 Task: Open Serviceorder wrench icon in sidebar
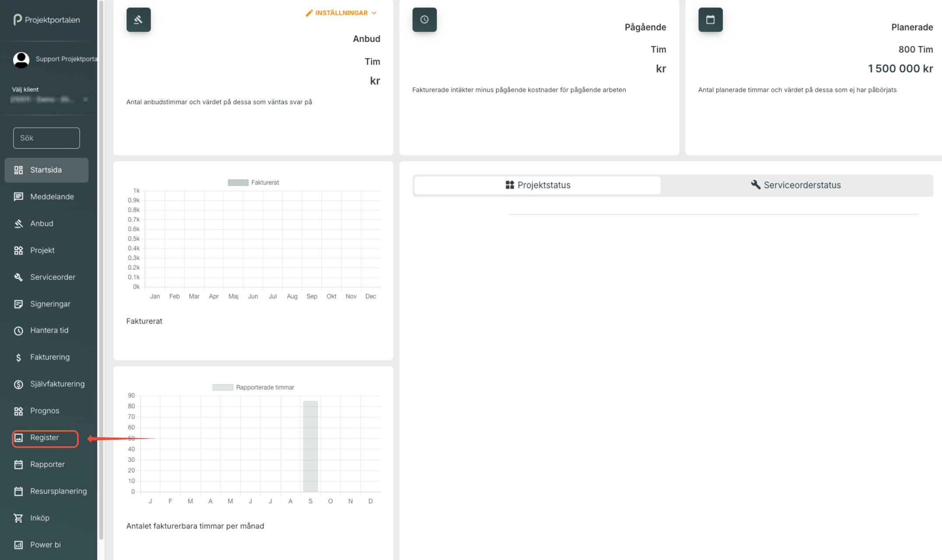[x=18, y=277]
